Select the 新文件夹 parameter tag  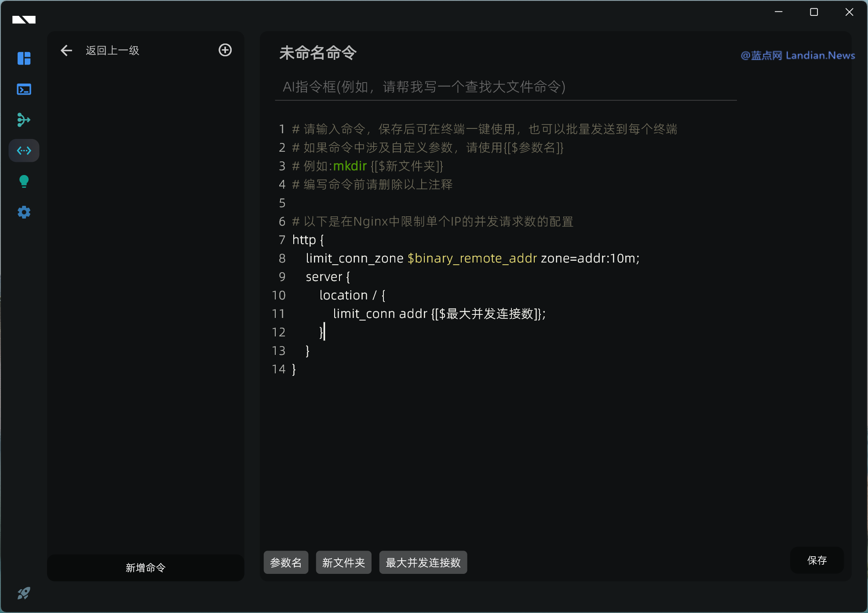pyautogui.click(x=343, y=562)
